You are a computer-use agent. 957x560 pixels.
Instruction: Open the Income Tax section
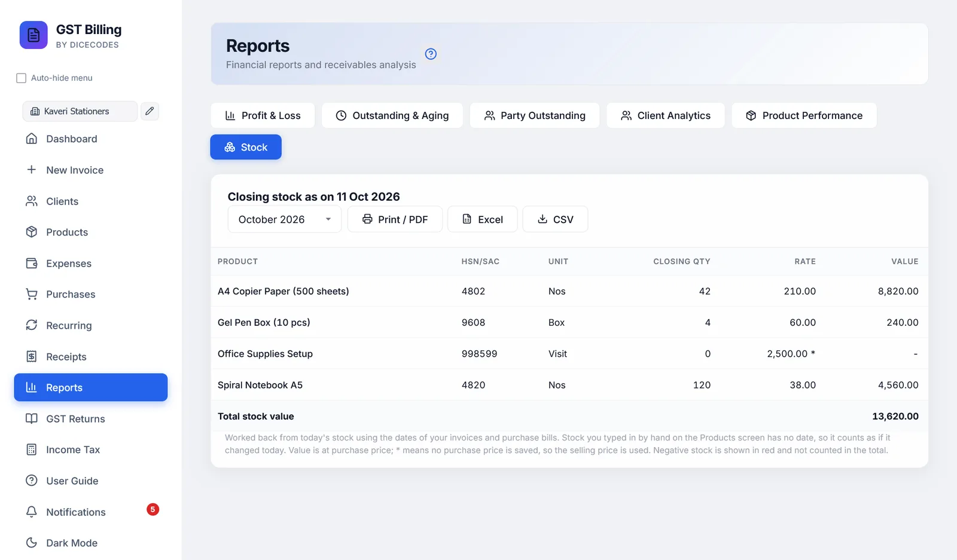tap(91, 449)
